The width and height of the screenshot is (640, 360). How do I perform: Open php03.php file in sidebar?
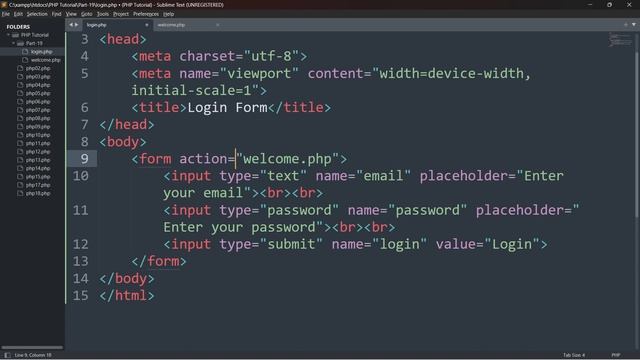click(38, 77)
